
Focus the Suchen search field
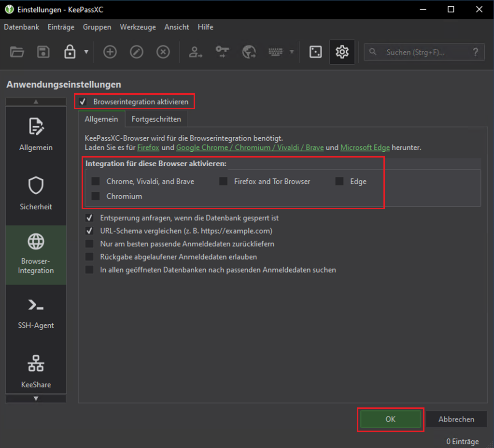tap(424, 52)
